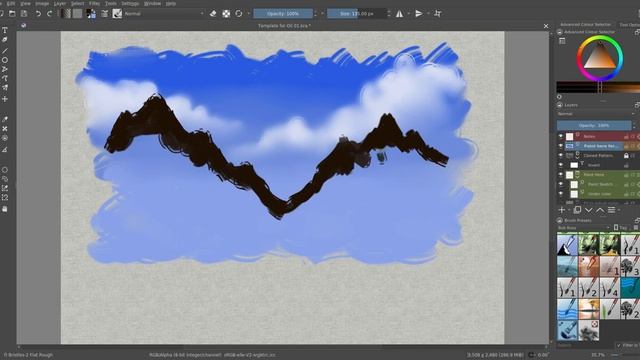Toggle the Filter in Tag checkbox
Image resolution: width=640 pixels, height=360 pixels.
(619, 345)
